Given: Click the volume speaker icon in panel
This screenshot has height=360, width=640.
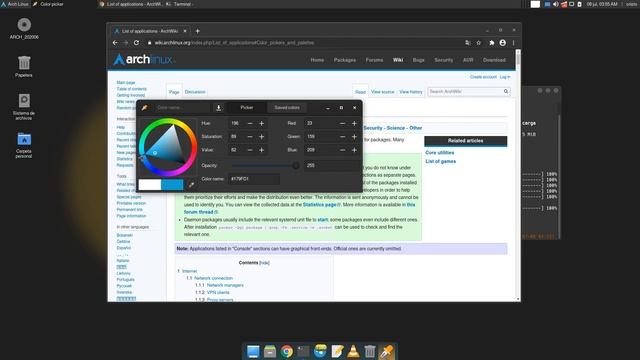Looking at the screenshot, I should tap(556, 4).
